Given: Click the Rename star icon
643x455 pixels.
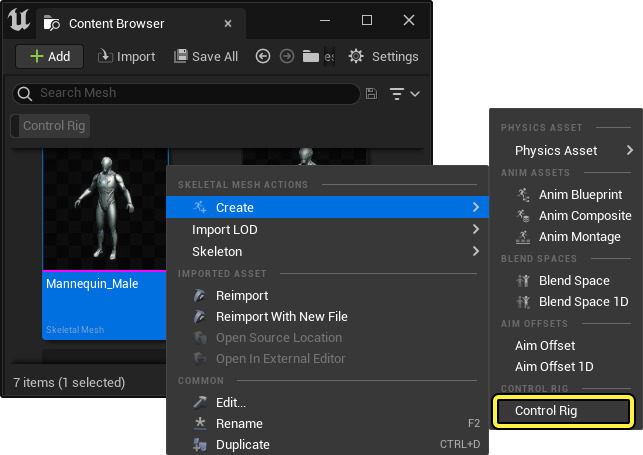Looking at the screenshot, I should 200,423.
